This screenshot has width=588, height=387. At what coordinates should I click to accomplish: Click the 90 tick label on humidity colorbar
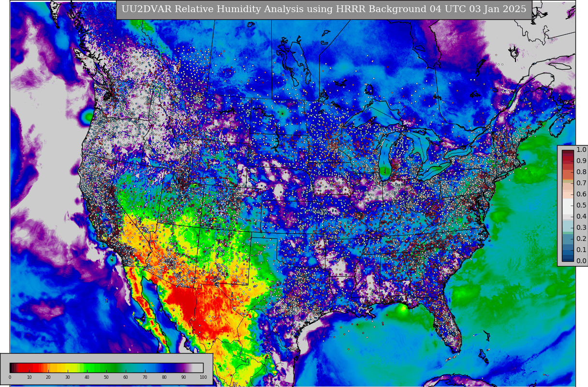[184, 377]
